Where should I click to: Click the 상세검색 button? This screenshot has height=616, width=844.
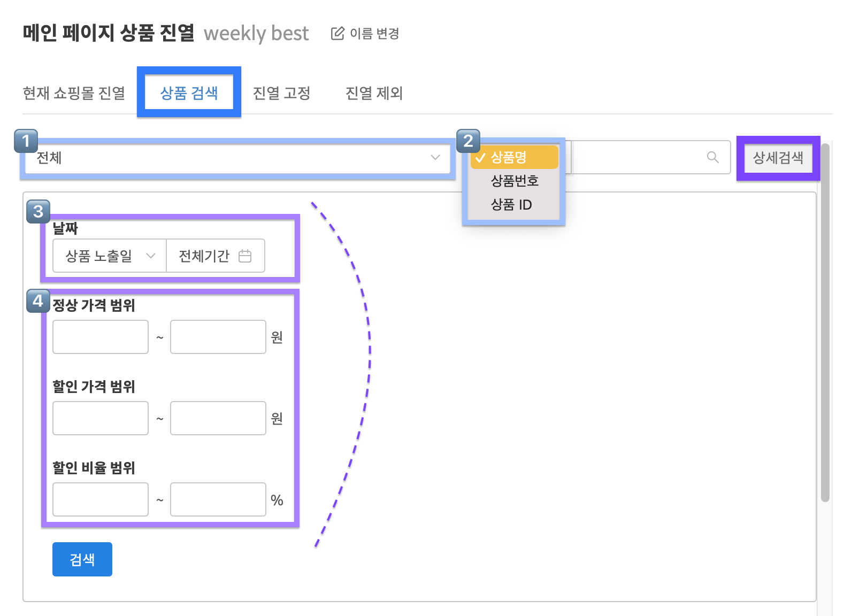[x=778, y=158]
